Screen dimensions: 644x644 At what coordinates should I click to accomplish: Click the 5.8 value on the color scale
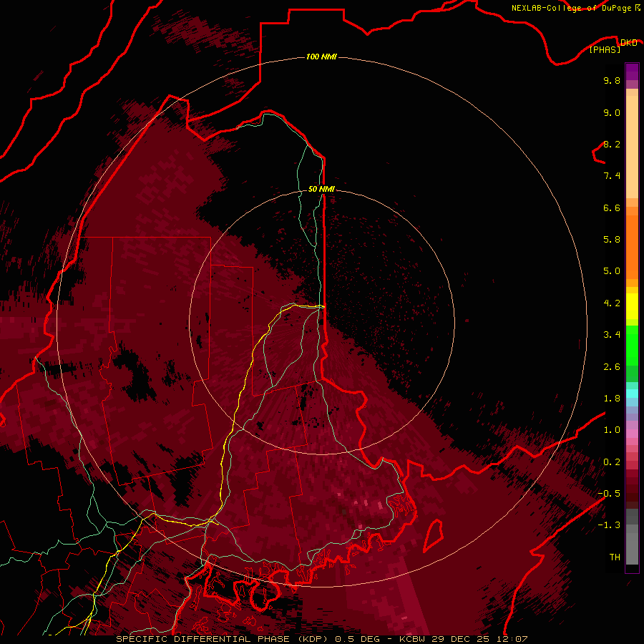612,240
